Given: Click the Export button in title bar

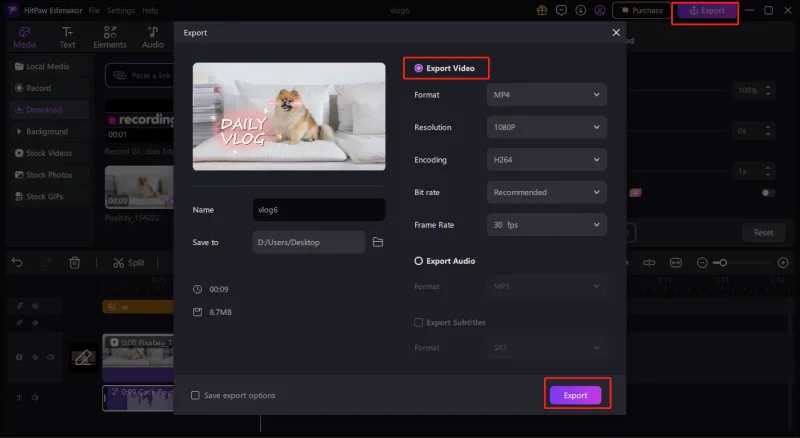Looking at the screenshot, I should click(706, 10).
